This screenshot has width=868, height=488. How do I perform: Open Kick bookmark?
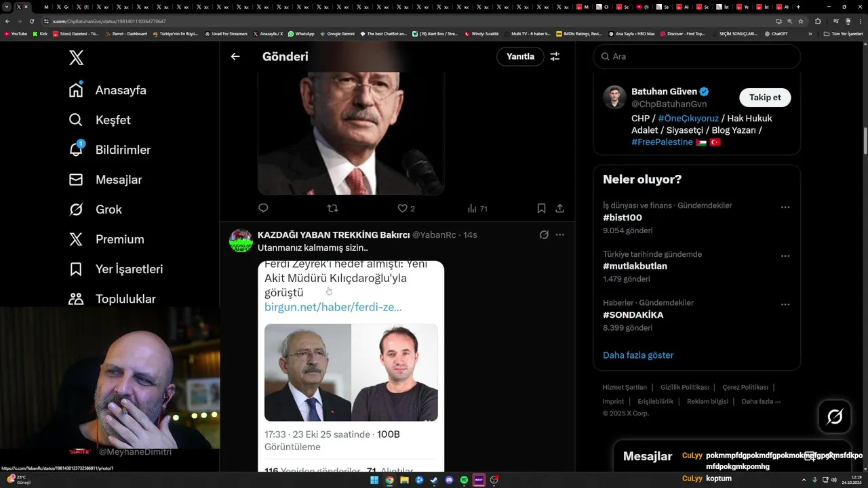point(40,33)
